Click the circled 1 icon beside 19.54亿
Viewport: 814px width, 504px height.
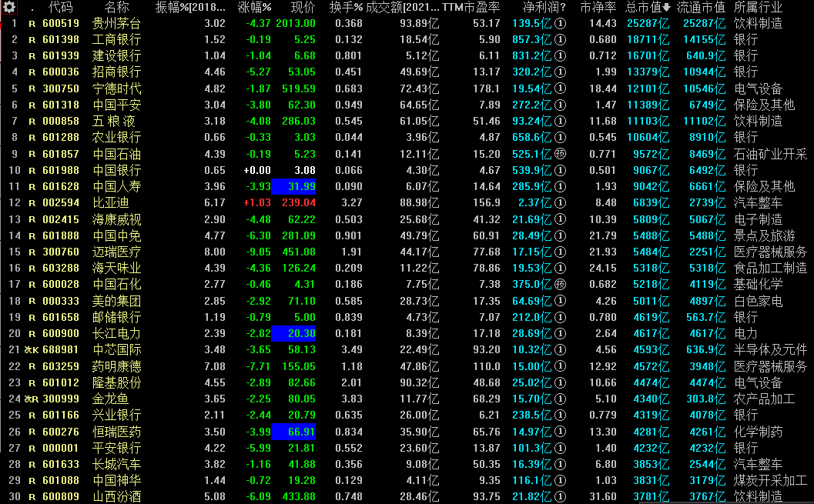560,88
